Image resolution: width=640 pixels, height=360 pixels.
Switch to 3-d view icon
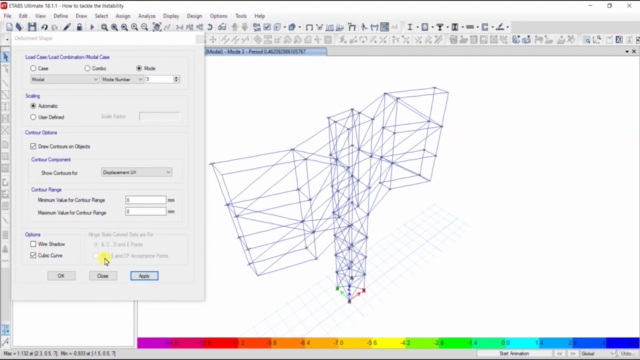(179, 27)
